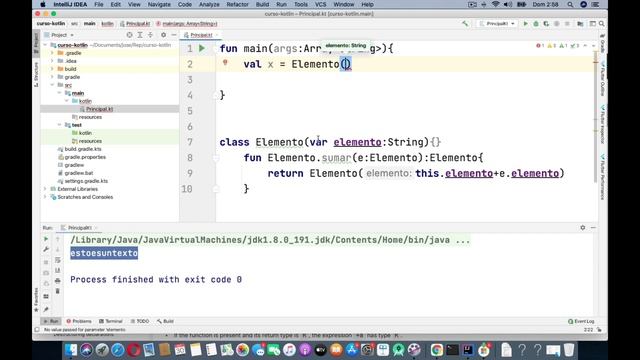Select Principal.kt file in project tree
This screenshot has width=640, height=360.
(x=100, y=109)
